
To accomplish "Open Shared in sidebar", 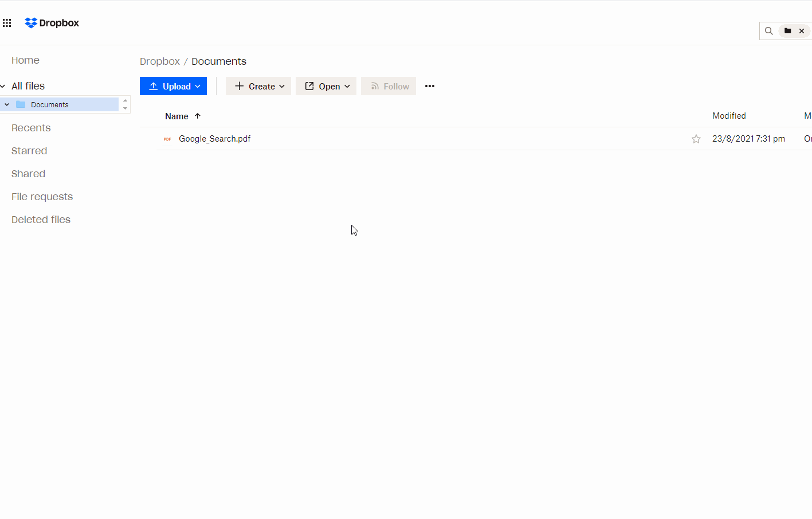I will pyautogui.click(x=28, y=174).
